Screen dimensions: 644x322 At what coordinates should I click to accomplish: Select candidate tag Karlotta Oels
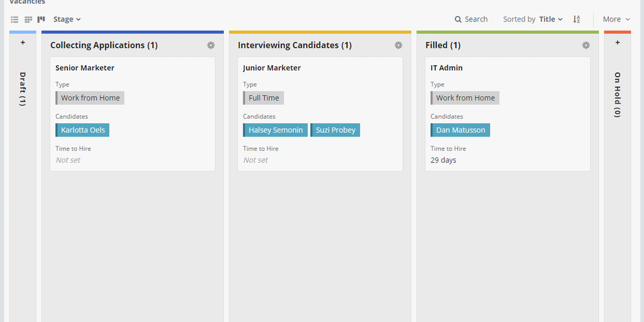click(x=83, y=130)
